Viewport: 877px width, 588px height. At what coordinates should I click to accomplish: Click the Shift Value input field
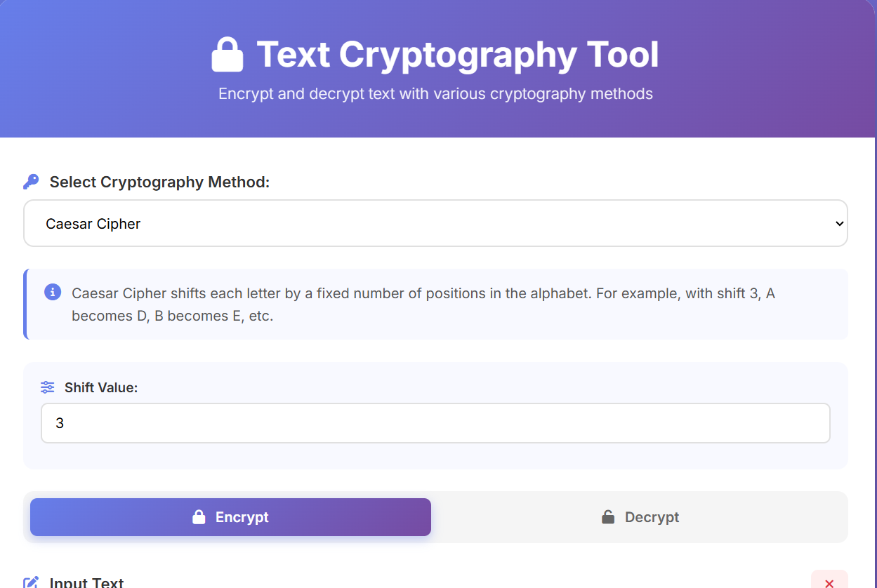[x=435, y=422]
